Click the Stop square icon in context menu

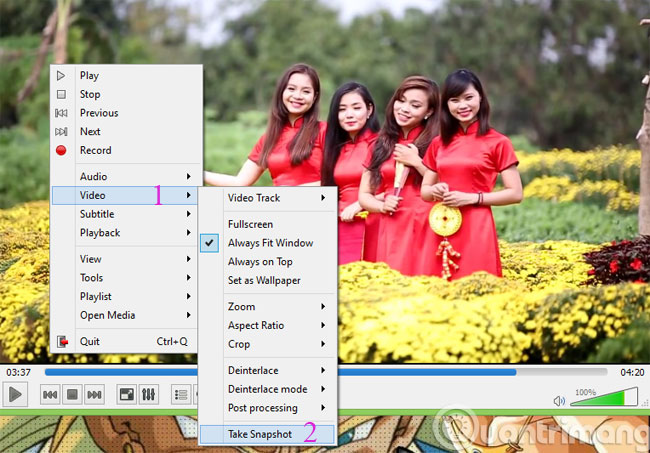61,94
